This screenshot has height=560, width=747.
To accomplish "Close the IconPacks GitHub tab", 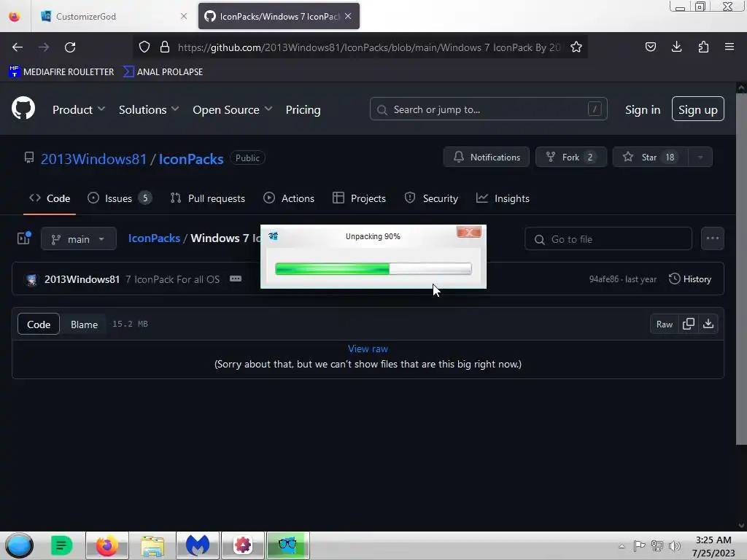I will coord(348,16).
